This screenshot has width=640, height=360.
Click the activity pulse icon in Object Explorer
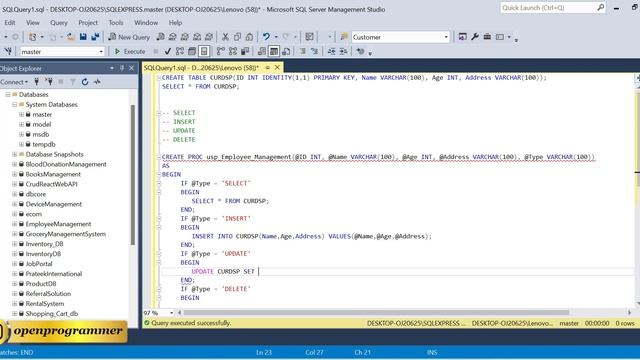point(97,82)
